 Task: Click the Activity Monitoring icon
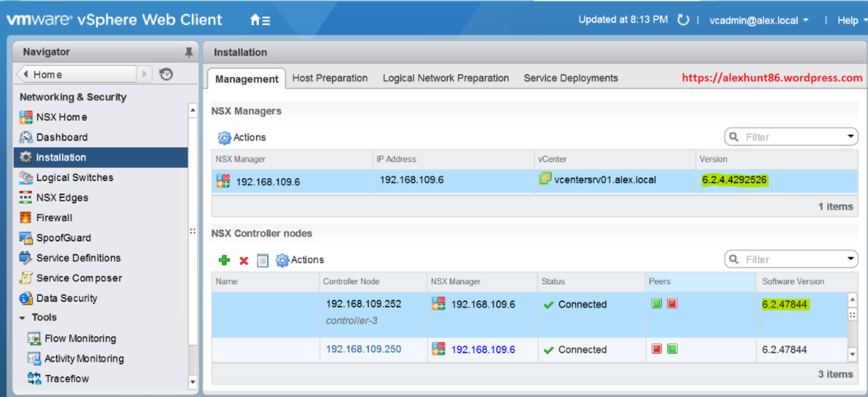(34, 359)
